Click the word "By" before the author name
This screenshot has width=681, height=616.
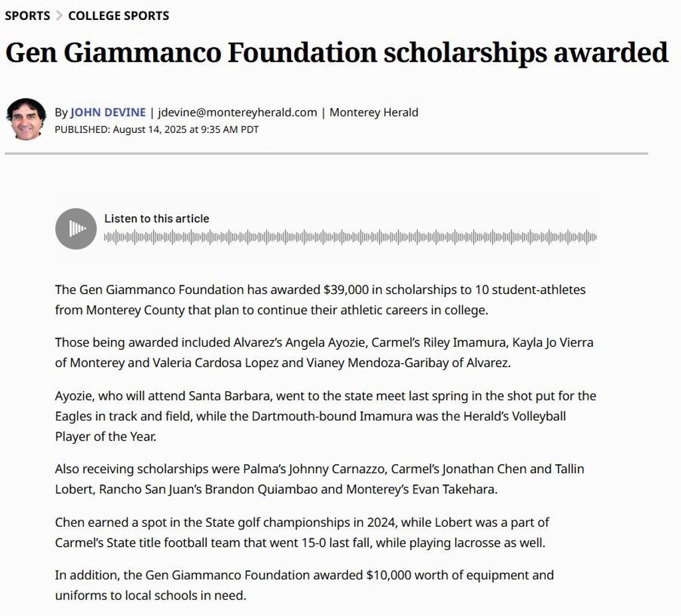(x=61, y=112)
